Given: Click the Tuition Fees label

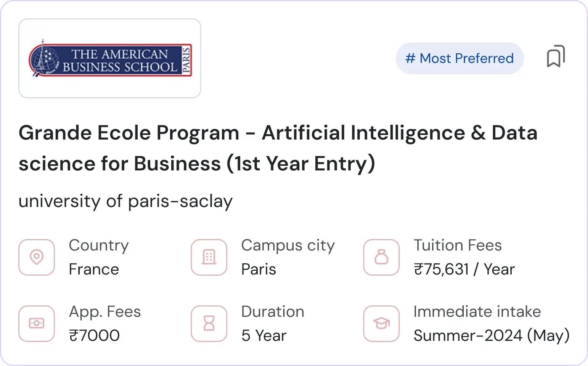Looking at the screenshot, I should [x=458, y=245].
